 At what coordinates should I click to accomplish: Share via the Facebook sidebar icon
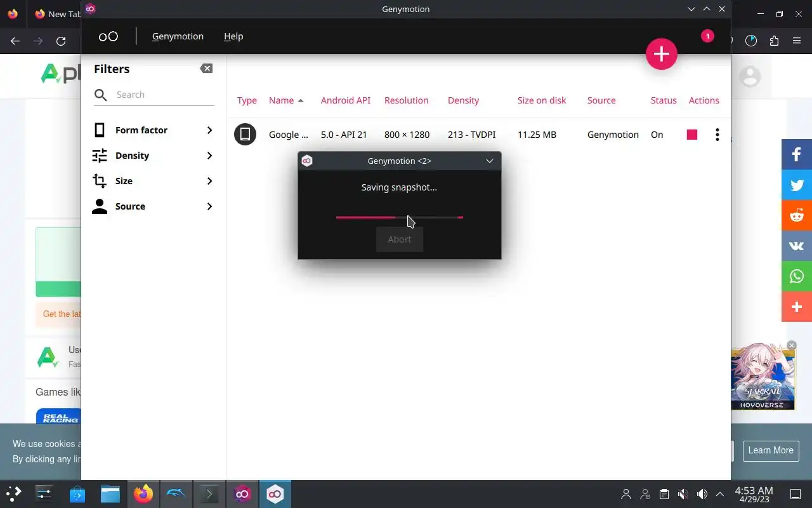(797, 154)
